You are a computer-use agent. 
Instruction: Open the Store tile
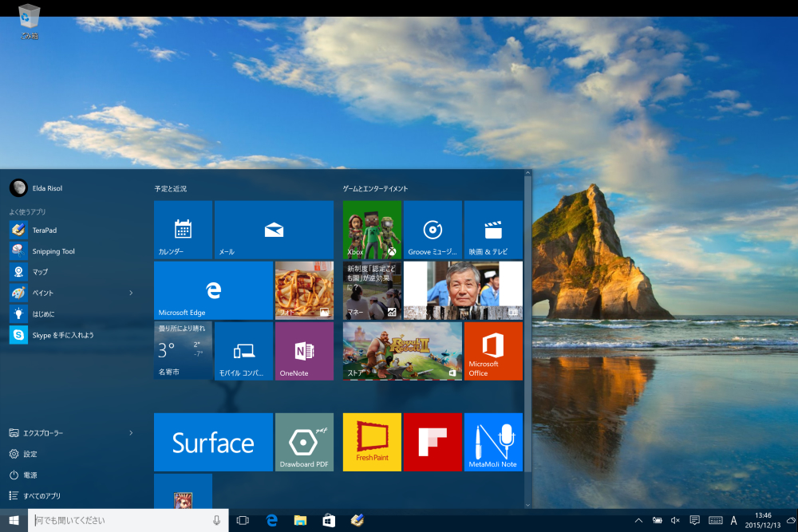point(402,351)
